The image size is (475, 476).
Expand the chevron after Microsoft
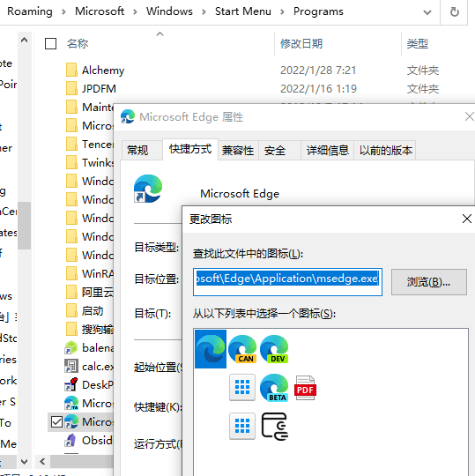pos(135,11)
